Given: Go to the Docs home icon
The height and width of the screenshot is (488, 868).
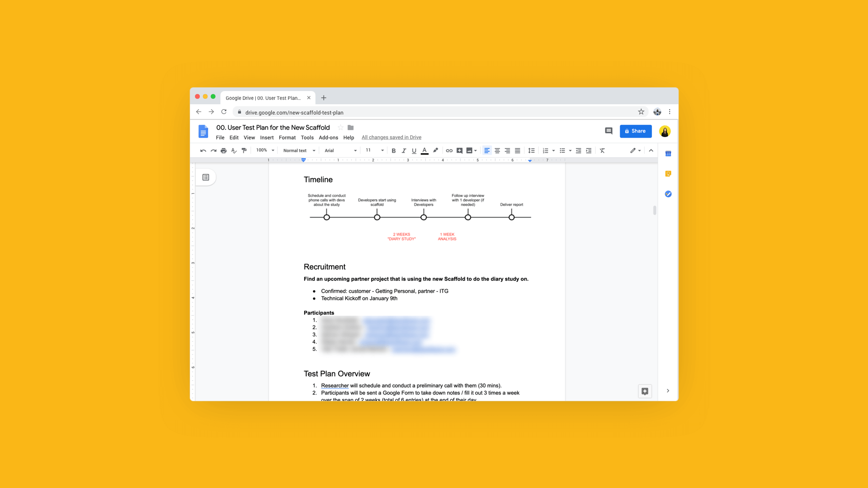Looking at the screenshot, I should tap(203, 131).
